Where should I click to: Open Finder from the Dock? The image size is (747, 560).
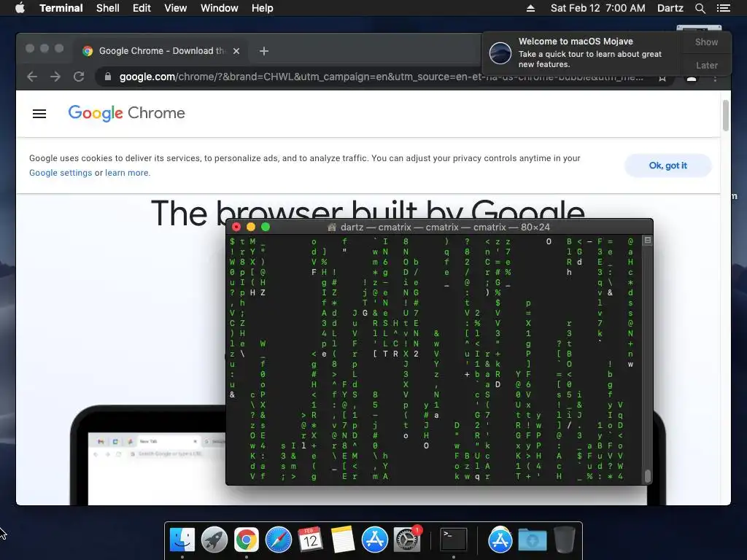tap(182, 540)
